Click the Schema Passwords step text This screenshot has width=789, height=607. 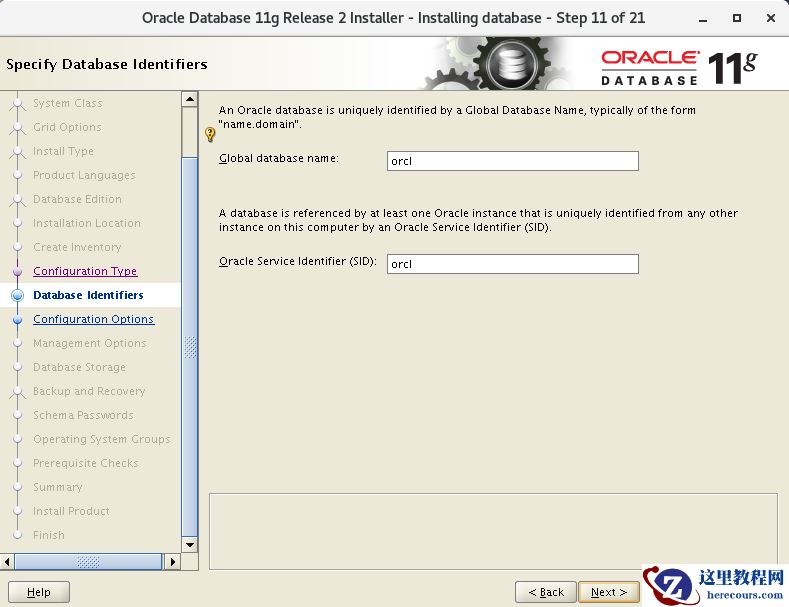(84, 415)
